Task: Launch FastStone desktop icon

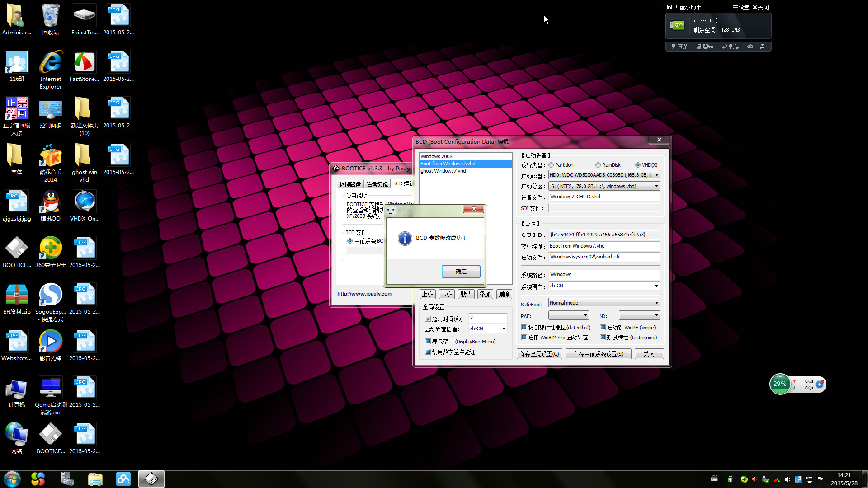Action: coord(84,66)
